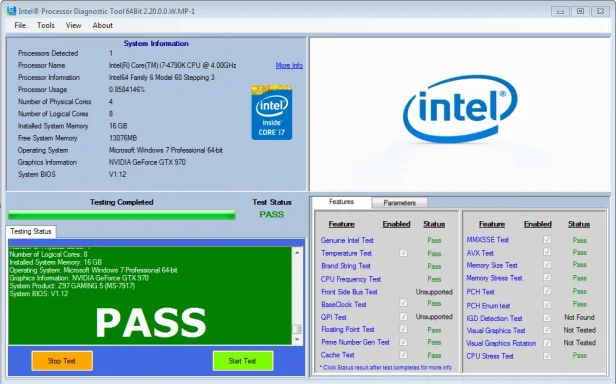Toggle the MMXSSE Test checkbox

click(546, 239)
